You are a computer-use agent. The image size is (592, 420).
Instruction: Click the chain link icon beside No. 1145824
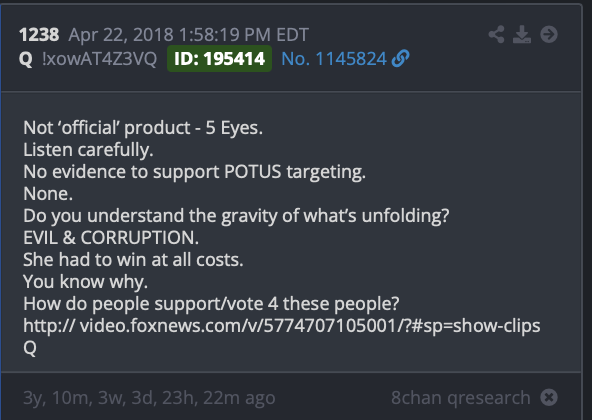pos(401,59)
